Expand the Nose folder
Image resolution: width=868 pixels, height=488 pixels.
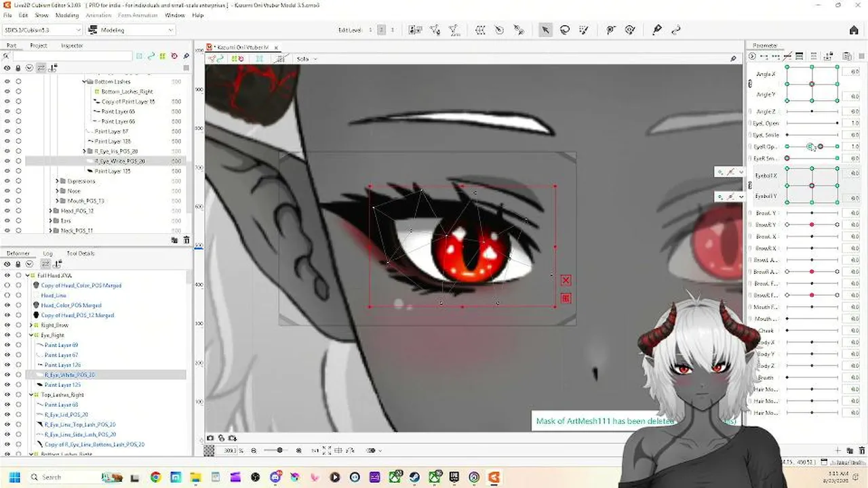57,191
